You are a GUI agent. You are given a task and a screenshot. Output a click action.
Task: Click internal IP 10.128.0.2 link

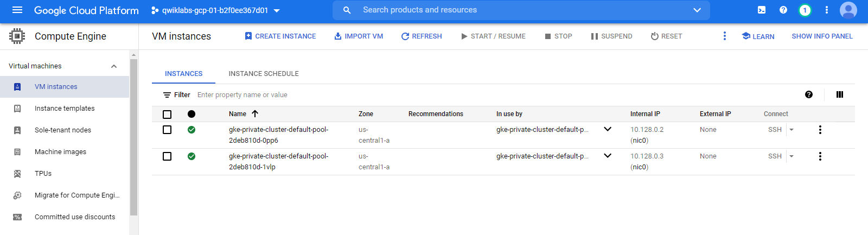pos(647,130)
